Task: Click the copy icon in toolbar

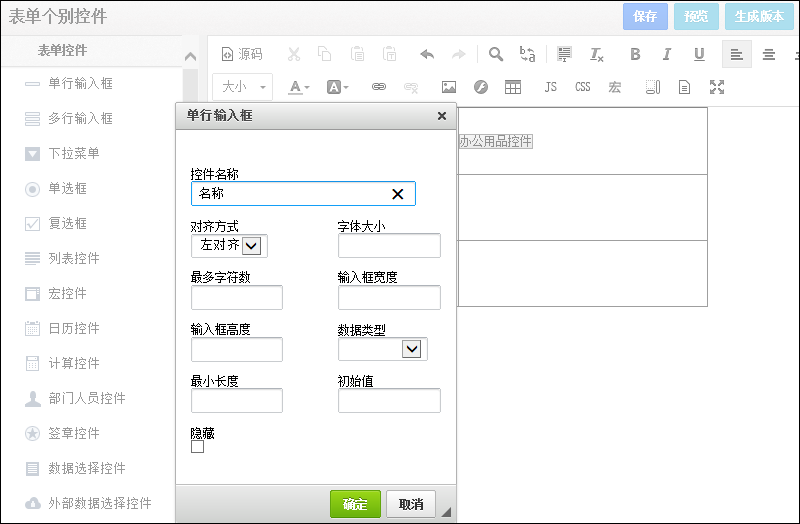Action: click(x=324, y=54)
